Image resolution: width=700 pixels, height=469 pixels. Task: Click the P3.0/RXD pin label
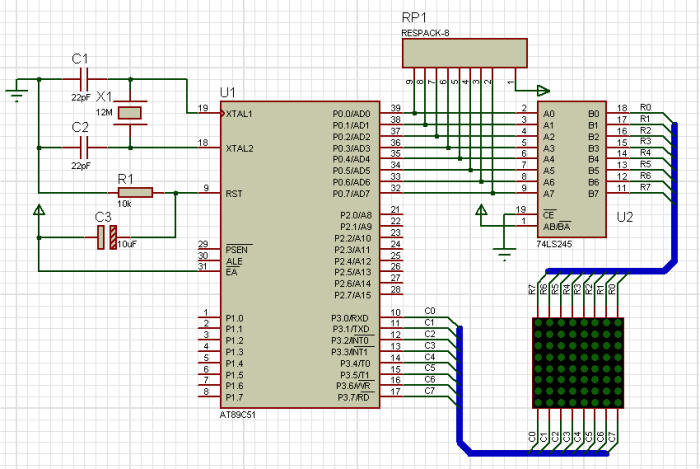350,318
